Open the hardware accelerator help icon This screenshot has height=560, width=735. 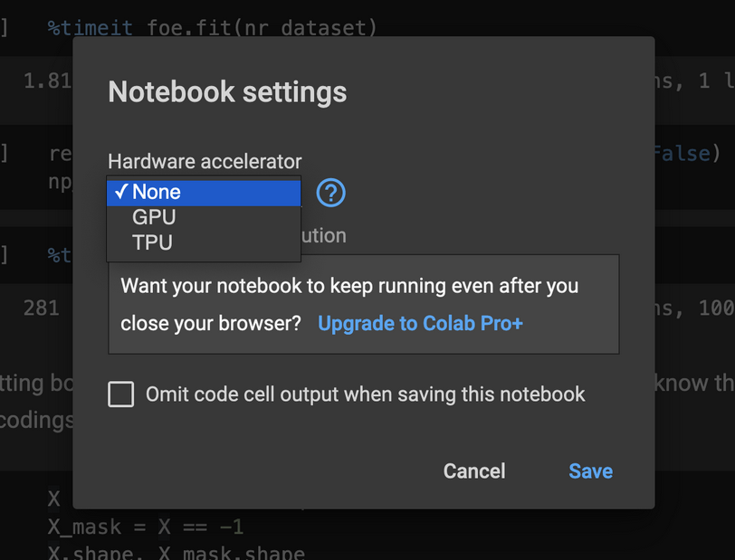[x=330, y=193]
